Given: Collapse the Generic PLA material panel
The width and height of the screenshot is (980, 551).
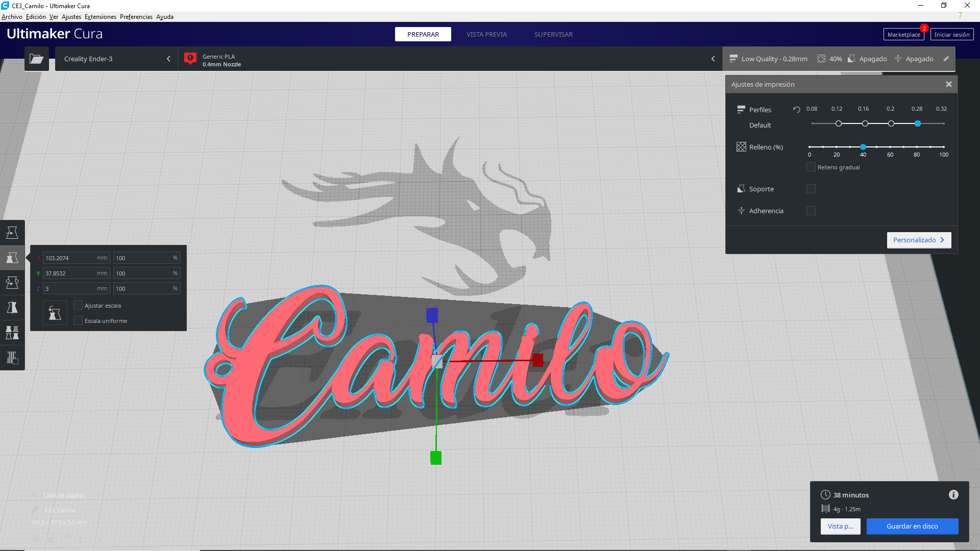Looking at the screenshot, I should tap(713, 59).
